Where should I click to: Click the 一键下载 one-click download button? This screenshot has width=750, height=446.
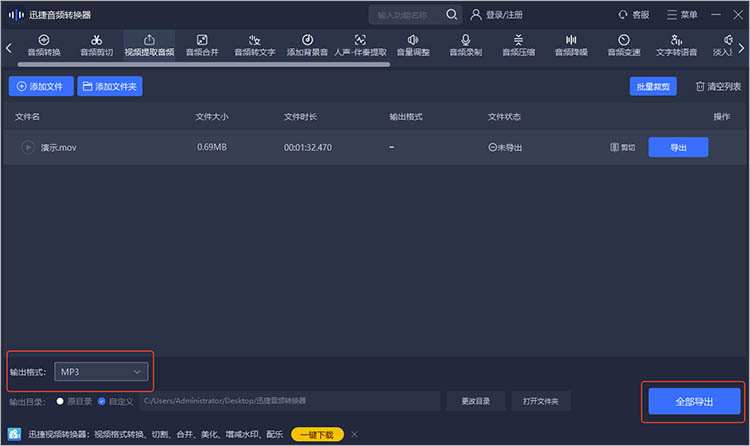(x=317, y=435)
